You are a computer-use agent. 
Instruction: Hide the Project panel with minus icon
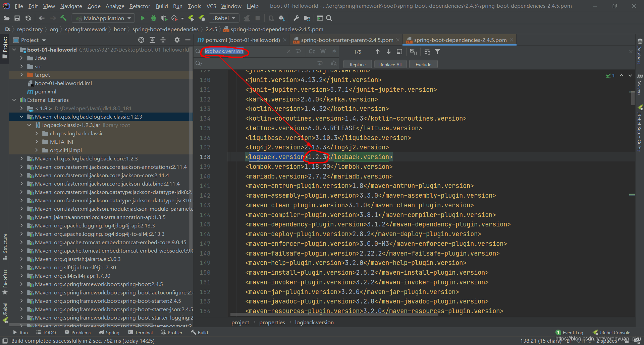click(188, 40)
